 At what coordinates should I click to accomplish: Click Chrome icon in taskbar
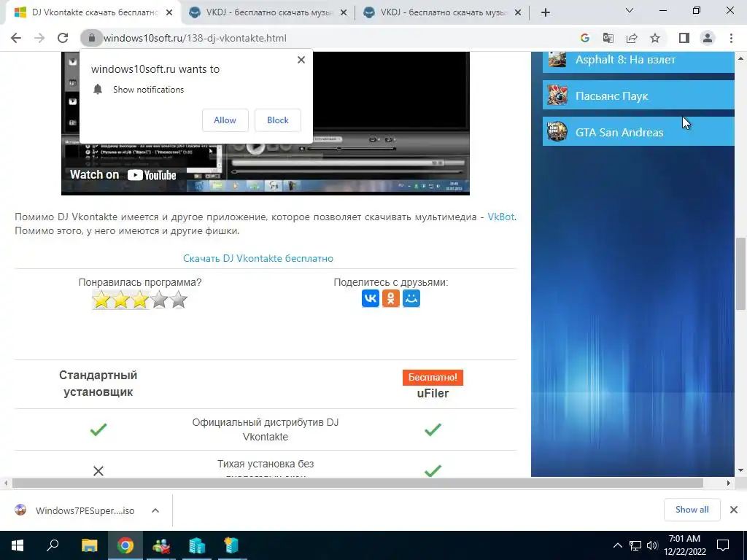pos(125,545)
